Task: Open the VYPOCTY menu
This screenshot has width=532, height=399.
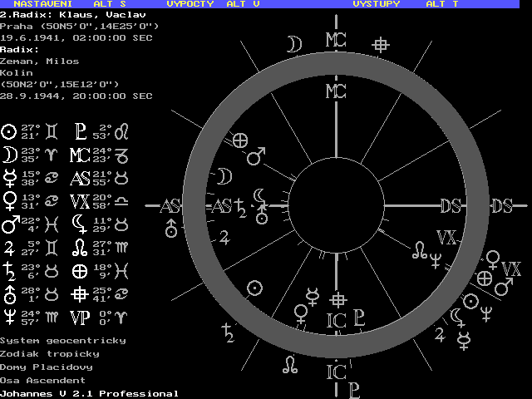Action: 190,3
